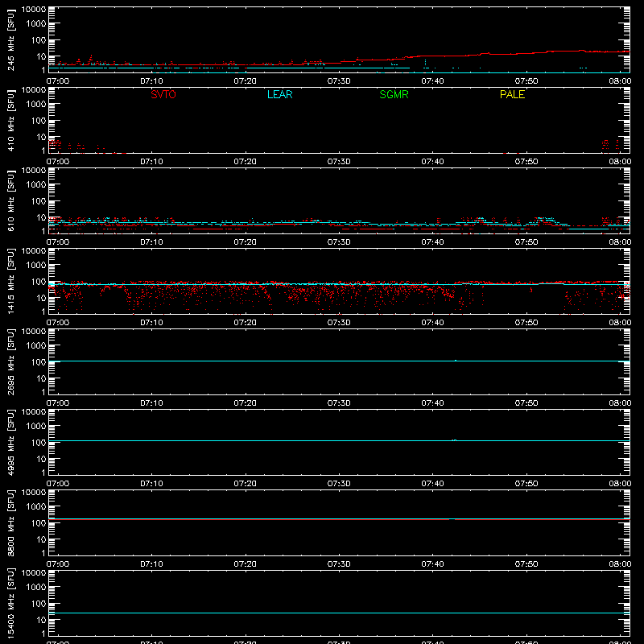The height and width of the screenshot is (644, 644).
Task: Click the 10000 tick label on 8800 MHz axis
Action: click(x=34, y=493)
